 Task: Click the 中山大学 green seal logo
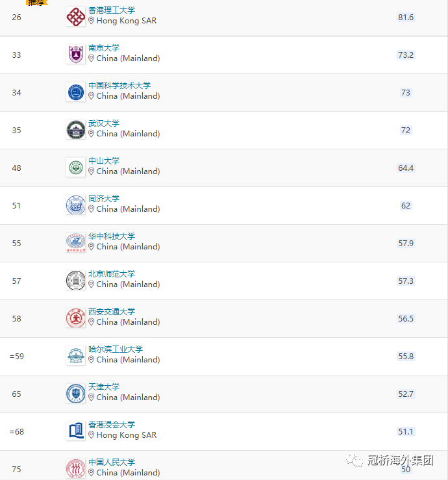tap(75, 168)
